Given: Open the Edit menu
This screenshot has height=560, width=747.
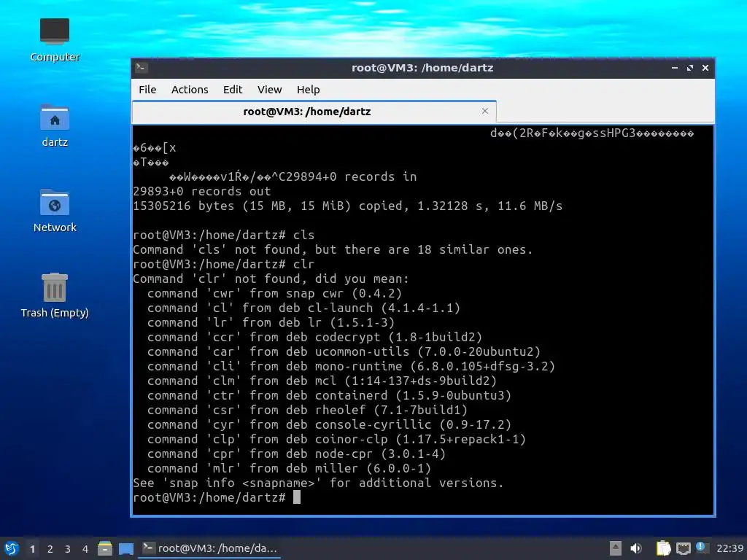Looking at the screenshot, I should point(233,90).
